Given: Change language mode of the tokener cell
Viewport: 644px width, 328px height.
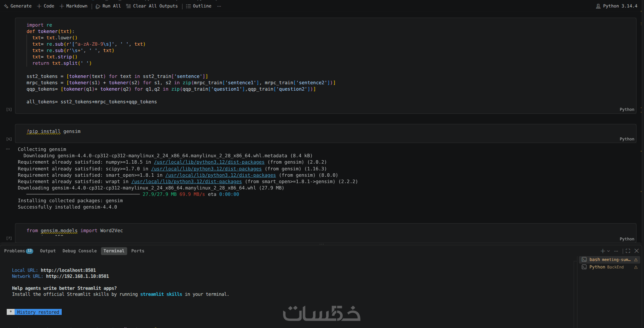Looking at the screenshot, I should coord(627,110).
